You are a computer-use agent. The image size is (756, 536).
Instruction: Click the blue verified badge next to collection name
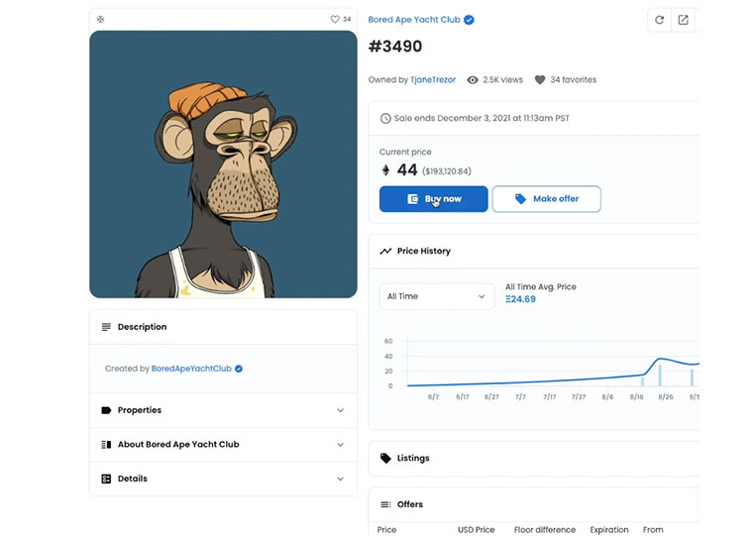(469, 20)
